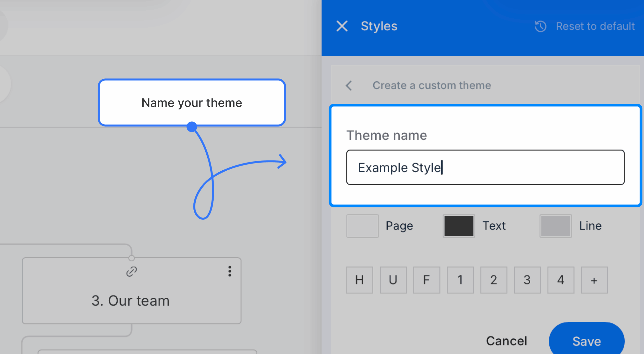The width and height of the screenshot is (644, 354).
Task: Click the connector node above Our team card
Action: (132, 258)
